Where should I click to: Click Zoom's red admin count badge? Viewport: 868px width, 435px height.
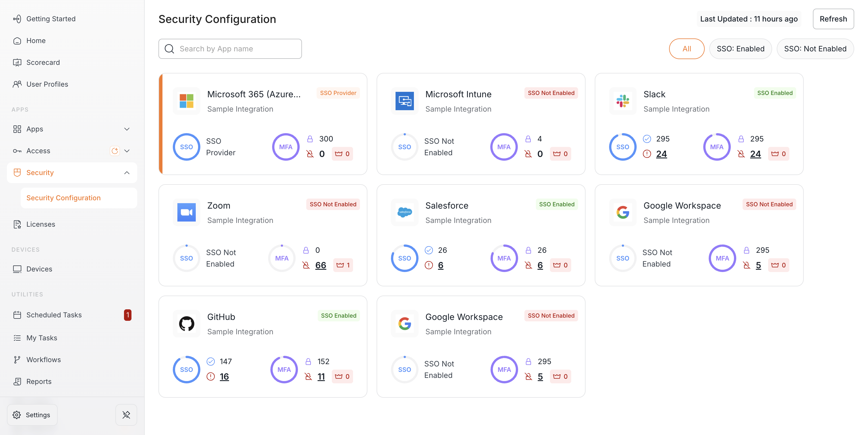pos(343,265)
